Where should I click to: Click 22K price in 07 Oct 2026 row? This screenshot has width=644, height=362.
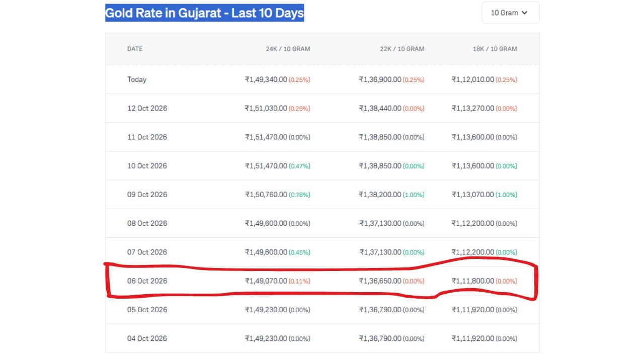380,252
